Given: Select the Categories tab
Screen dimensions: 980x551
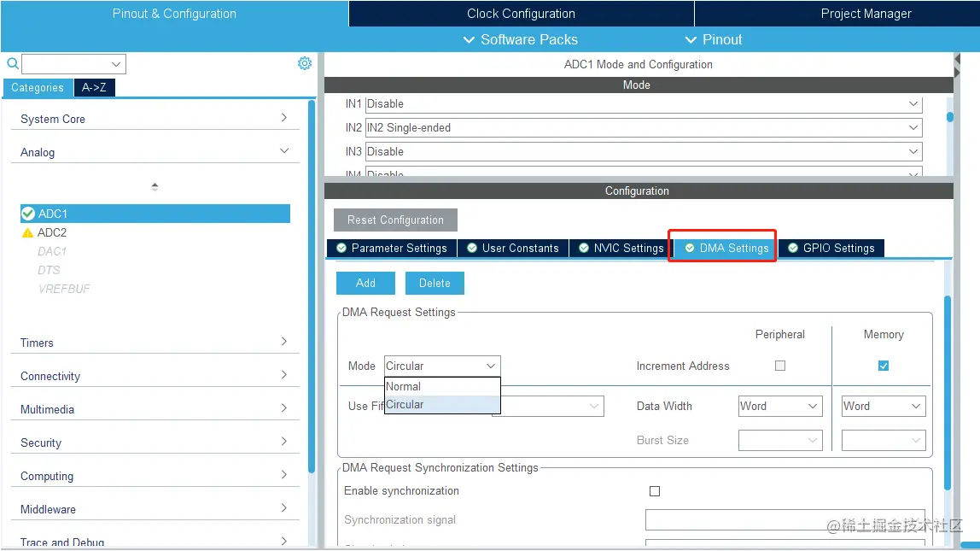Looking at the screenshot, I should pos(38,87).
